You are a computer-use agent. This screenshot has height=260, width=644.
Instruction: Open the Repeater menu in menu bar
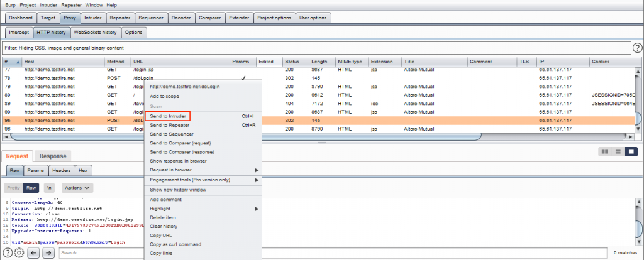[x=72, y=5]
